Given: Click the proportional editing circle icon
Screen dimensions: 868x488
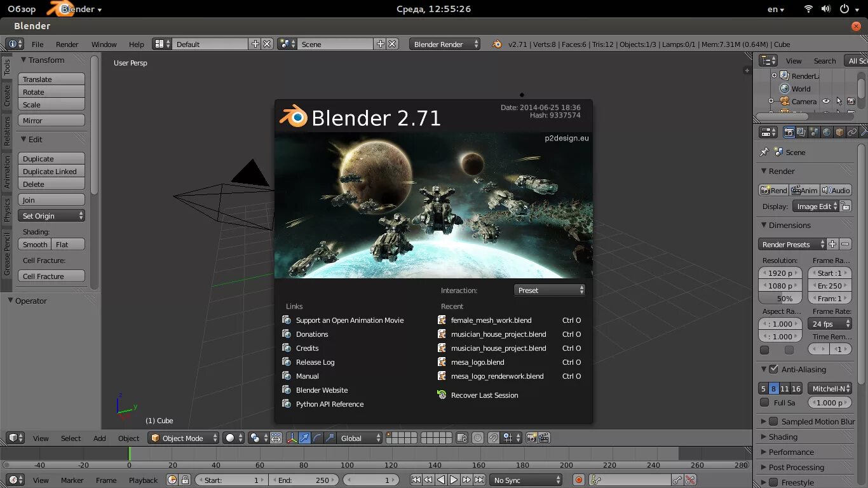Looking at the screenshot, I should 477,438.
